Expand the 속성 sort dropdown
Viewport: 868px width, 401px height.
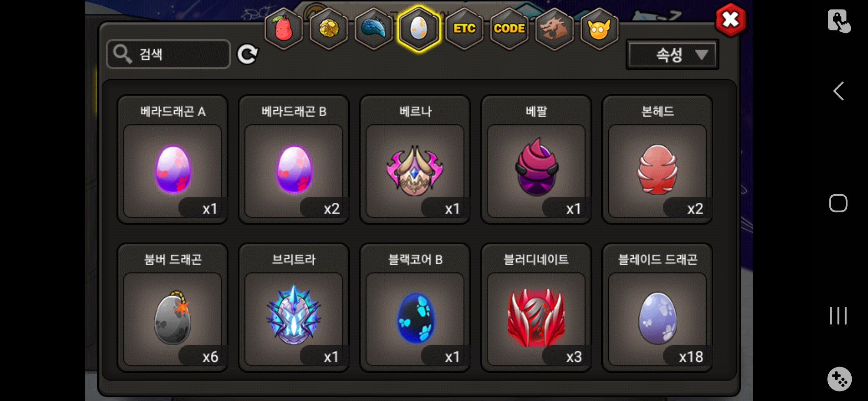672,55
